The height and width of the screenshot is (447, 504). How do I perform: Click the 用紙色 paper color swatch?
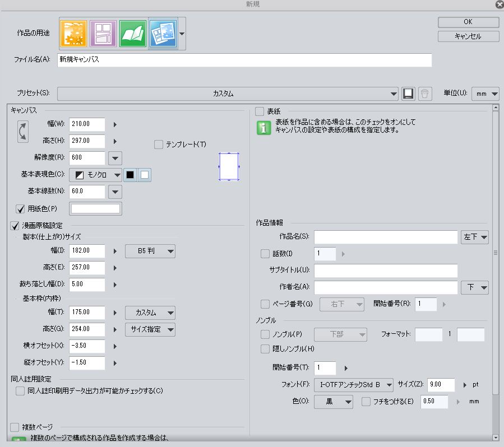click(95, 209)
